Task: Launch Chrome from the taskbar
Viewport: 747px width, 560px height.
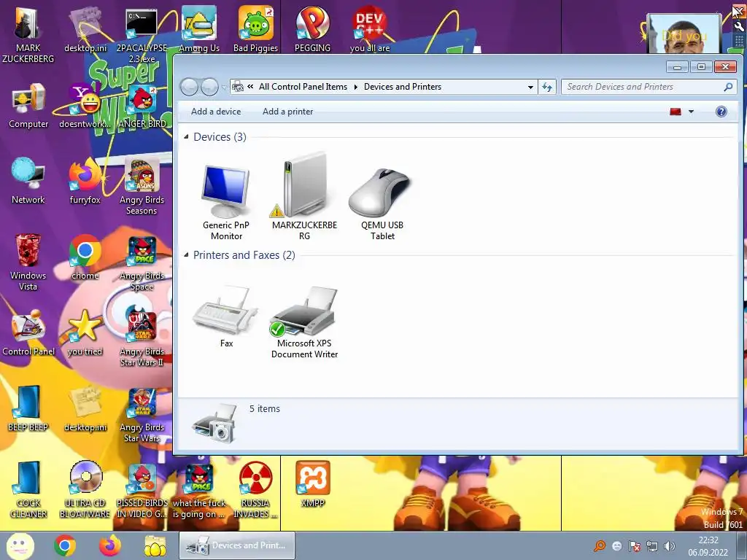Action: point(65,545)
